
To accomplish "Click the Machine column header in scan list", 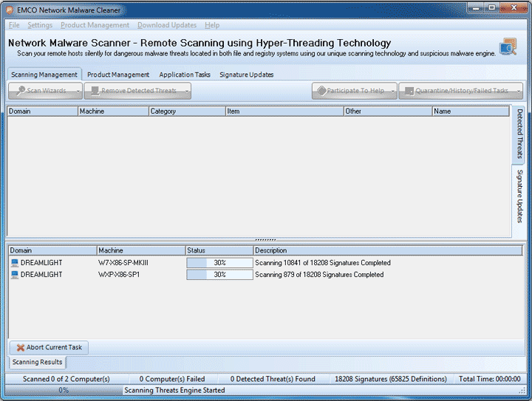I will 141,250.
